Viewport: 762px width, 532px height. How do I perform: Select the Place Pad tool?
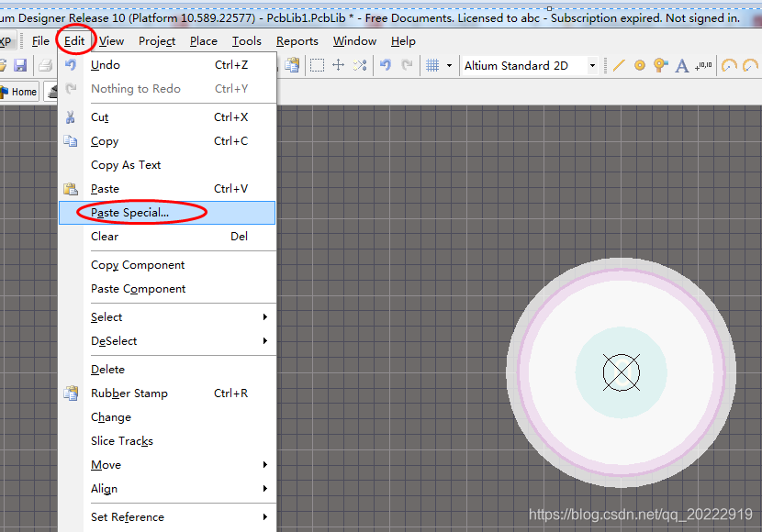(x=640, y=65)
